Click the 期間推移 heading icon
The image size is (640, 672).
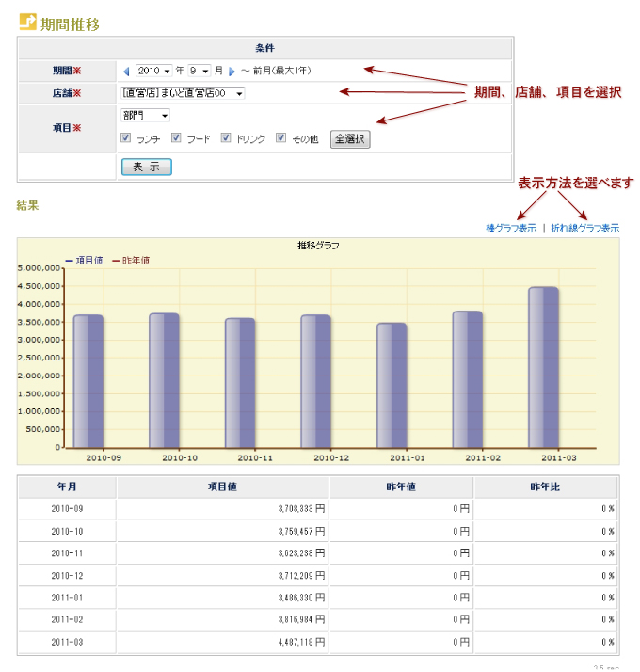[28, 22]
